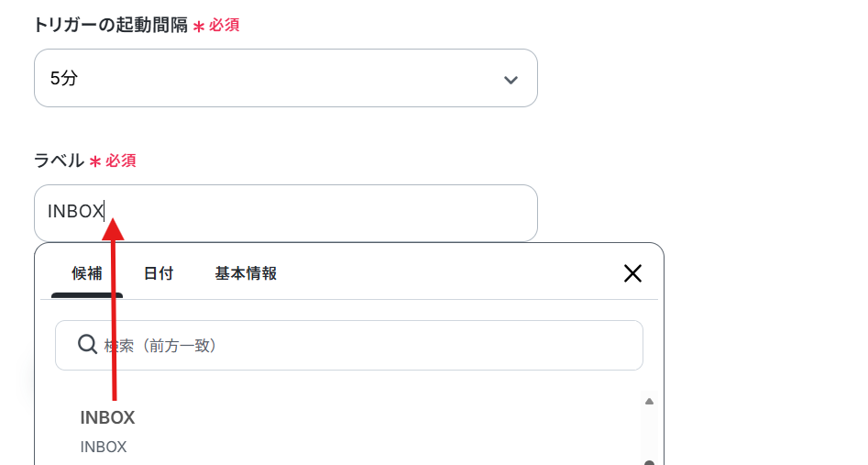Close the candidates popup with X icon

click(632, 273)
